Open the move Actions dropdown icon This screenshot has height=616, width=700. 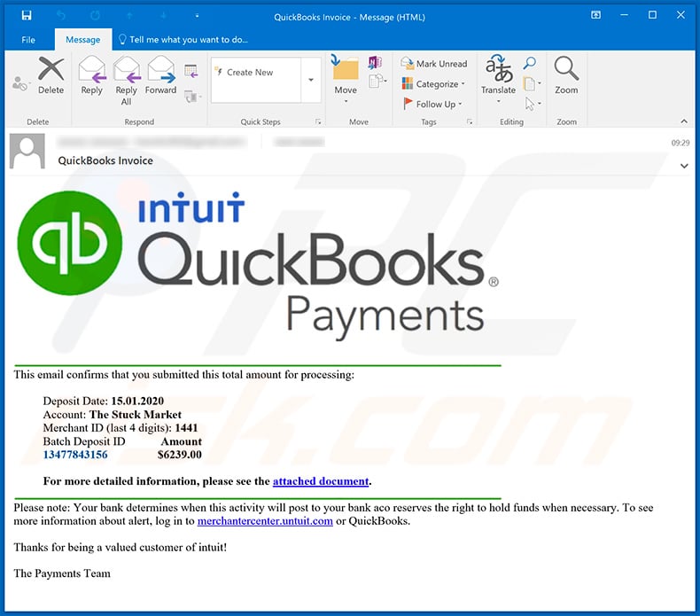tap(377, 82)
